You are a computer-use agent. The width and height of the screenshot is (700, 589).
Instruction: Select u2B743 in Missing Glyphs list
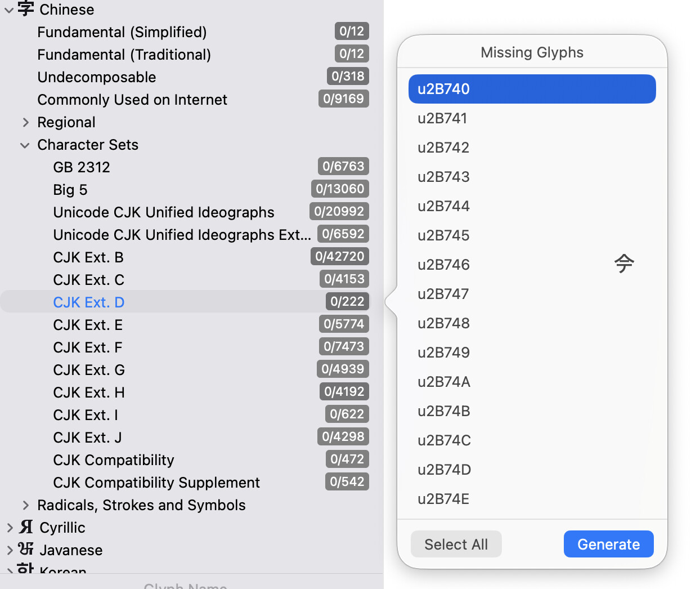tap(443, 177)
